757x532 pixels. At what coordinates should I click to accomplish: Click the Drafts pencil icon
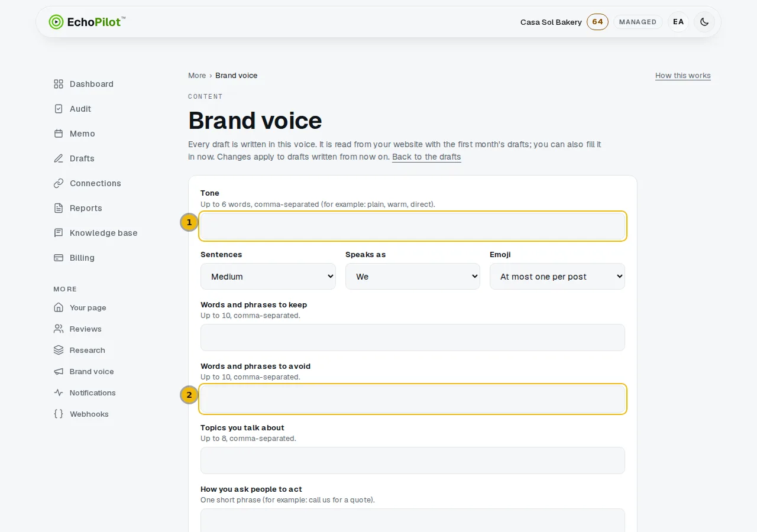(x=59, y=158)
